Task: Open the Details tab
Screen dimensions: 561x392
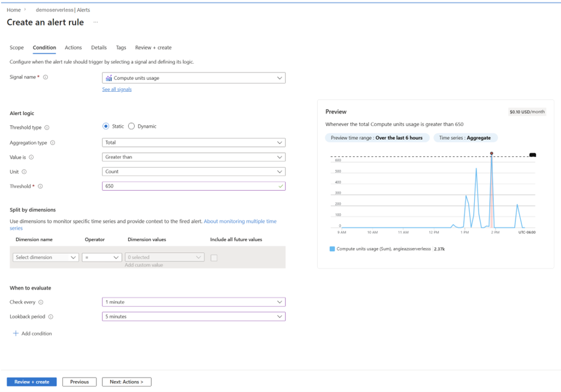Action: point(99,47)
